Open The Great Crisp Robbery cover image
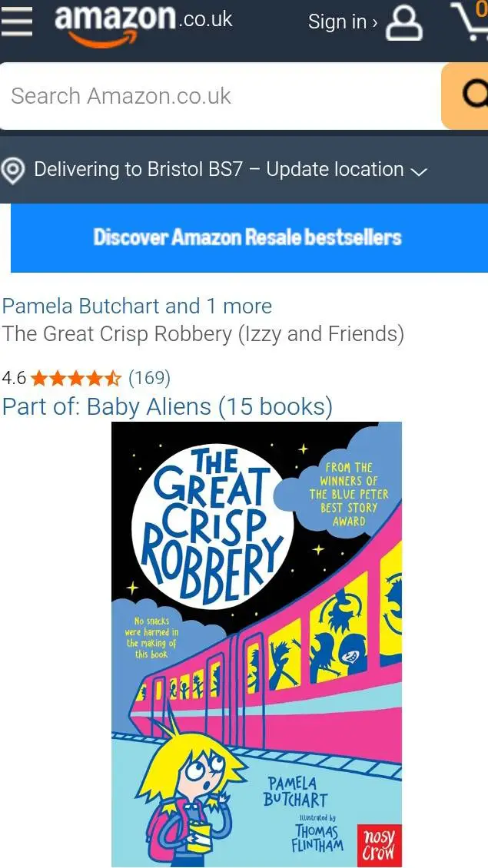 (x=257, y=644)
